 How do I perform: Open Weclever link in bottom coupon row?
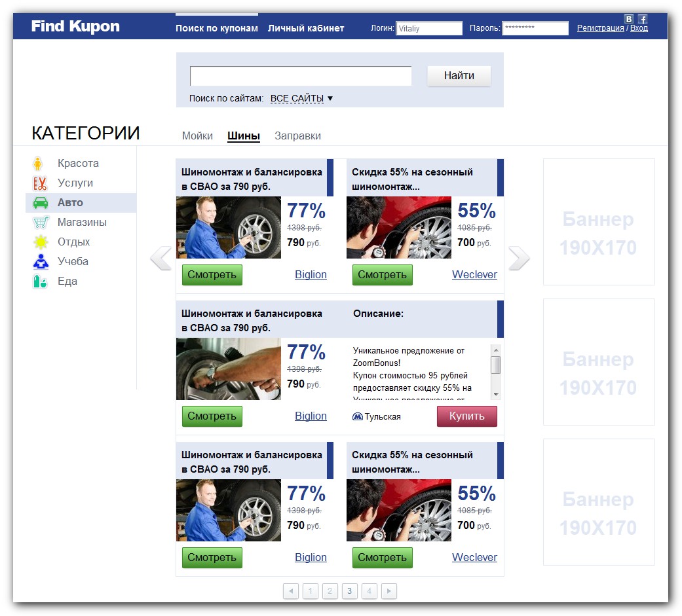point(474,557)
